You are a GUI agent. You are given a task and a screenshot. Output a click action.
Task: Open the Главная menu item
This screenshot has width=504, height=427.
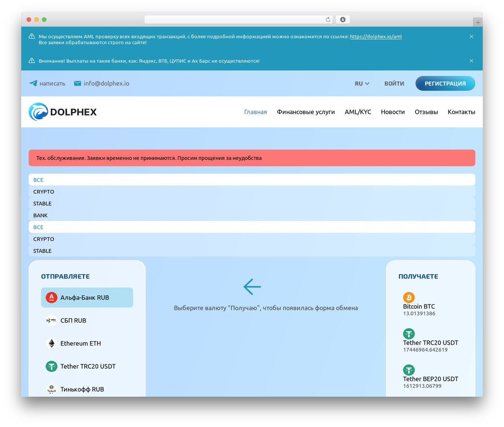point(256,112)
